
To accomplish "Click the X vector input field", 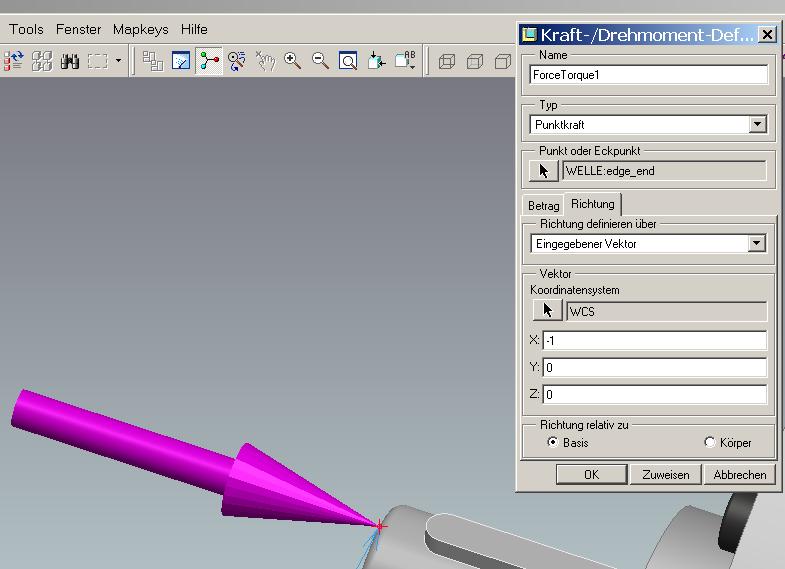I will click(654, 340).
